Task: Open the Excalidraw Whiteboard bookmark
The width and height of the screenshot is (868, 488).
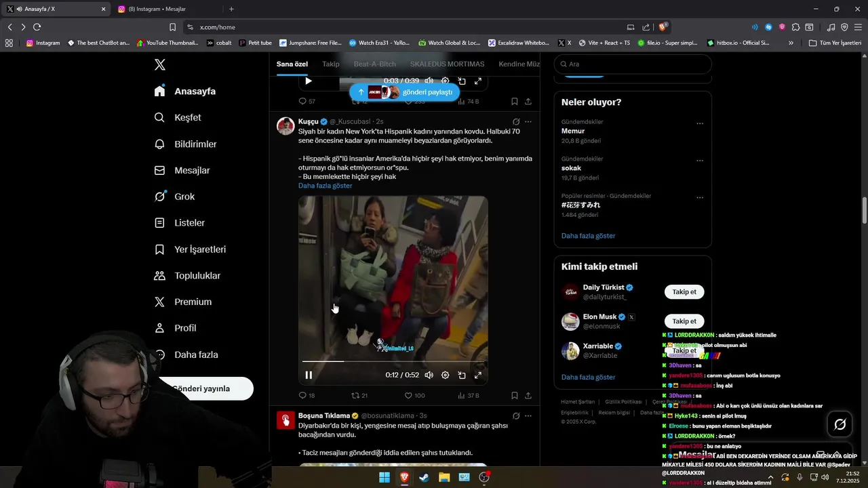Action: coord(519,43)
